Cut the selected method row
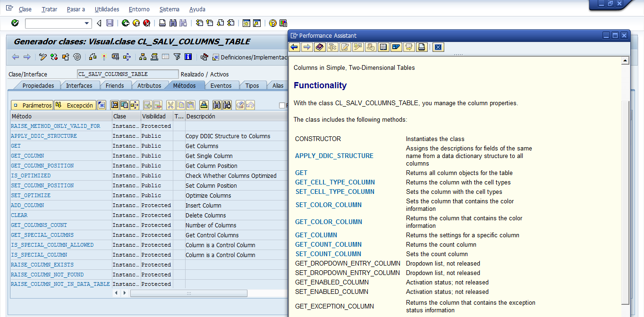Viewport: 644px width, 317px height. pos(171,105)
